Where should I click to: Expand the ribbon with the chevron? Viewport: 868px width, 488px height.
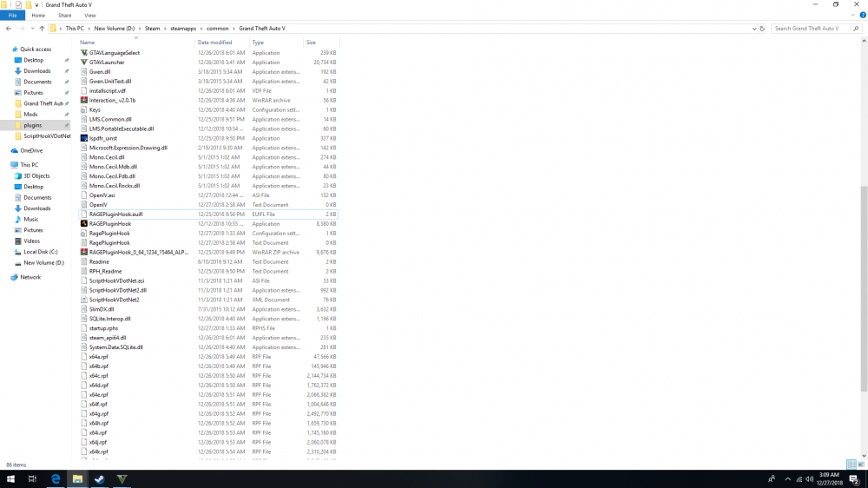click(x=853, y=16)
